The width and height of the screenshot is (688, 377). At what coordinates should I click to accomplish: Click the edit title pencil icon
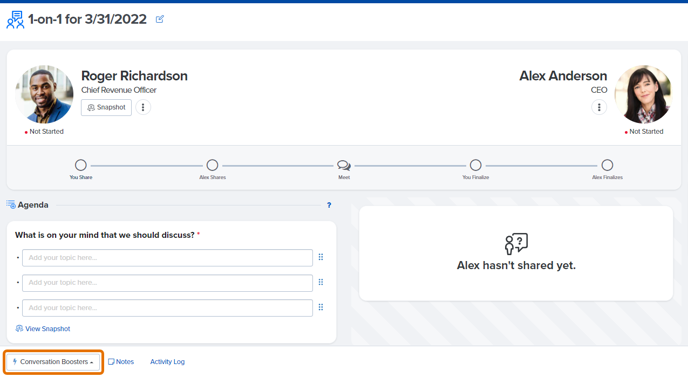pyautogui.click(x=160, y=19)
